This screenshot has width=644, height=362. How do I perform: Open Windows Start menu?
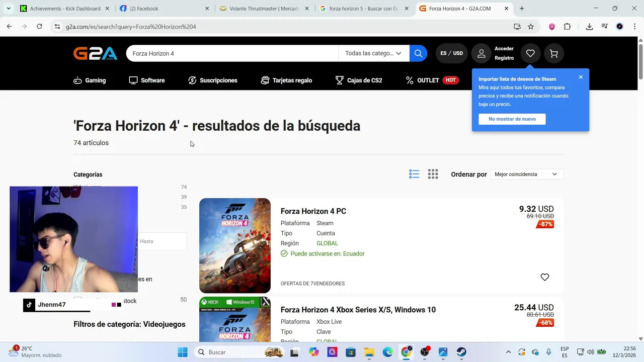[183, 352]
